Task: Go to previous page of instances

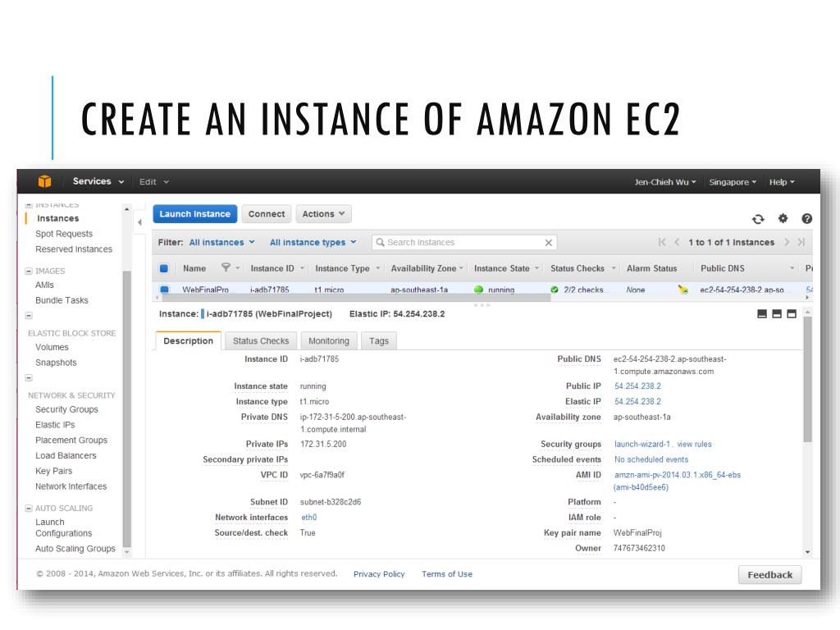Action: [677, 242]
